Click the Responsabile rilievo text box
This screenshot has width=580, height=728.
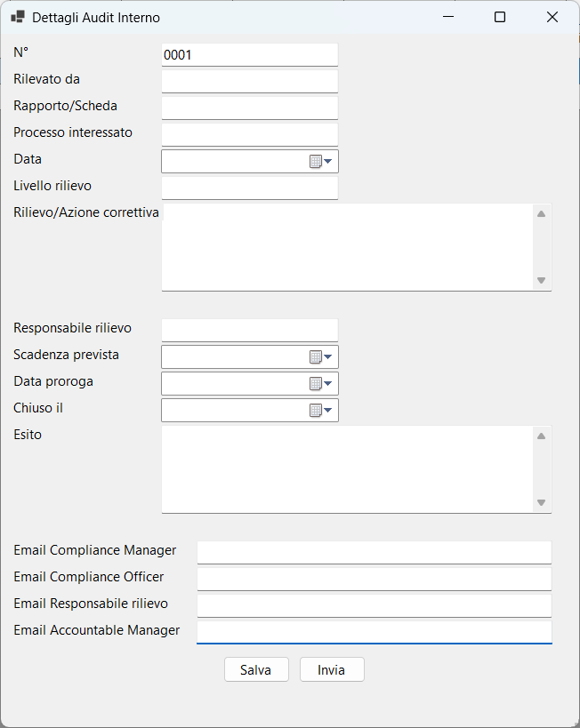click(x=249, y=330)
